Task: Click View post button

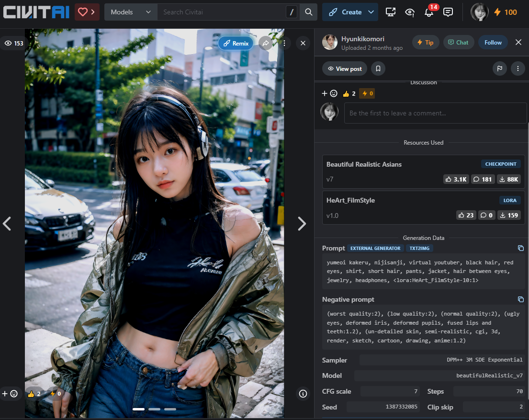Action: [x=345, y=69]
